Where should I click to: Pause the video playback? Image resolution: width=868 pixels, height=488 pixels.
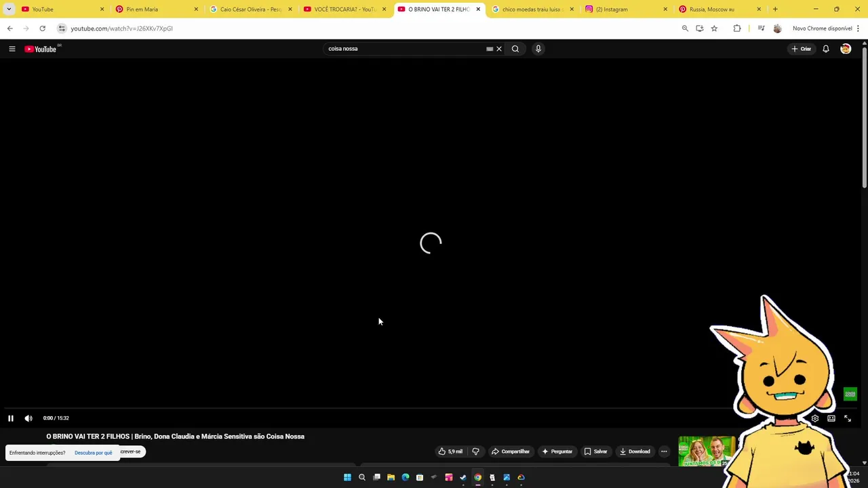click(11, 418)
